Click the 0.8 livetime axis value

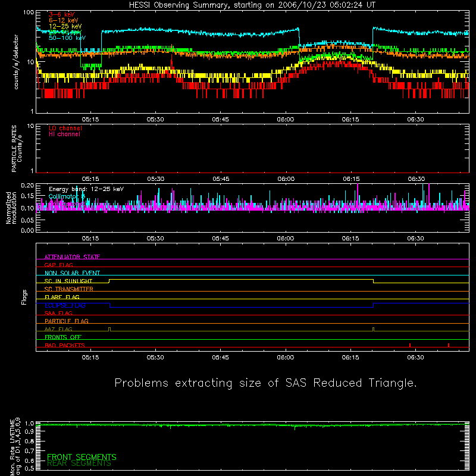(x=29, y=441)
